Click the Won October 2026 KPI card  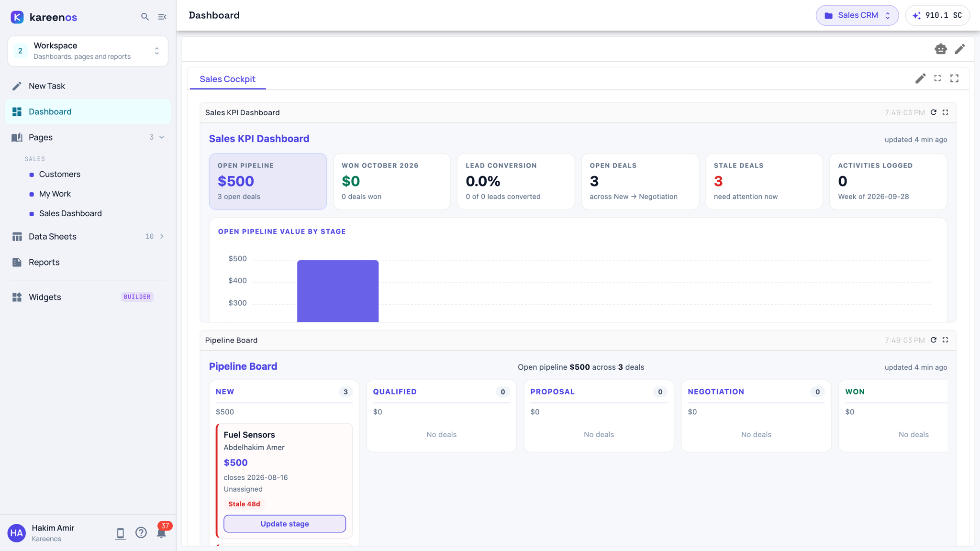click(x=392, y=181)
